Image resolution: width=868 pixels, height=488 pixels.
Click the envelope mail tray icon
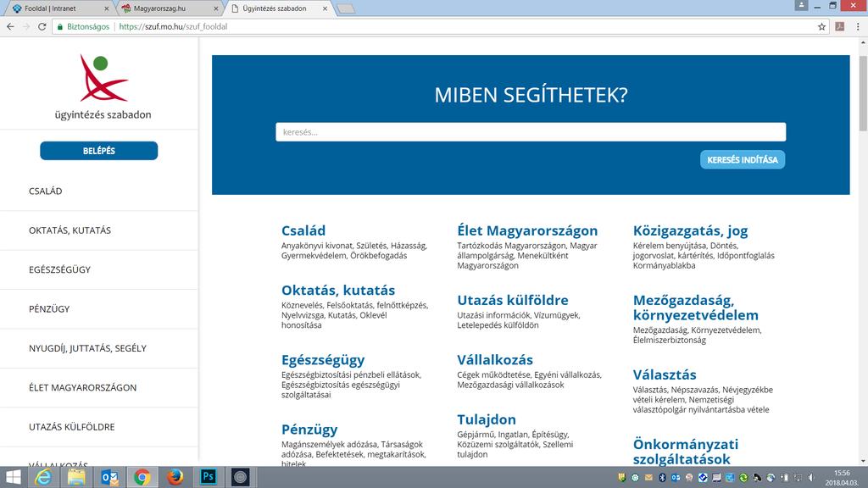[648, 478]
